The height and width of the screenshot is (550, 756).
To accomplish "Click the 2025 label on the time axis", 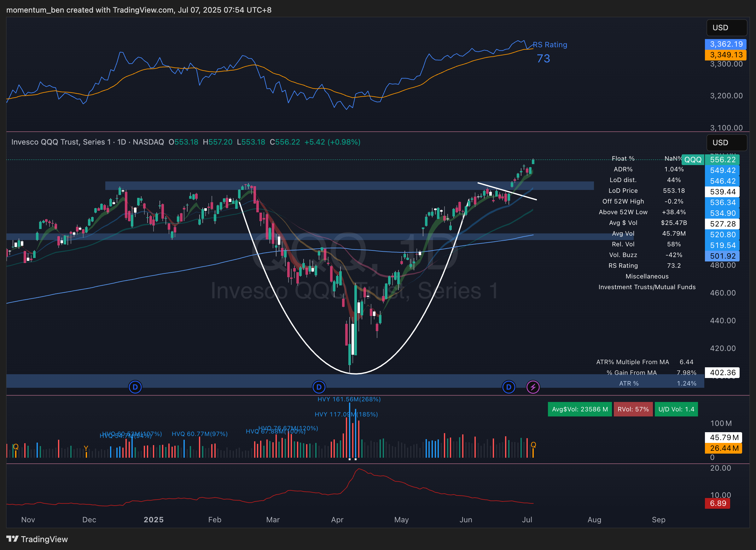I will coord(153,520).
